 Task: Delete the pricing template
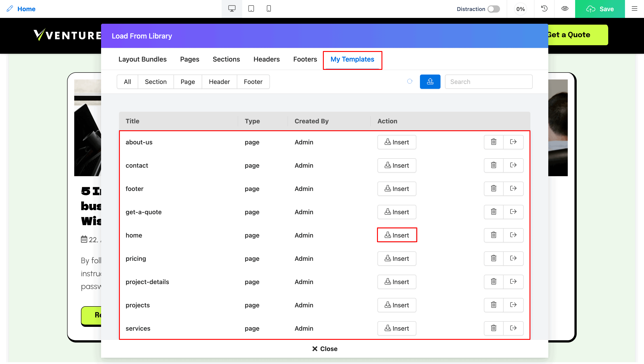click(494, 258)
